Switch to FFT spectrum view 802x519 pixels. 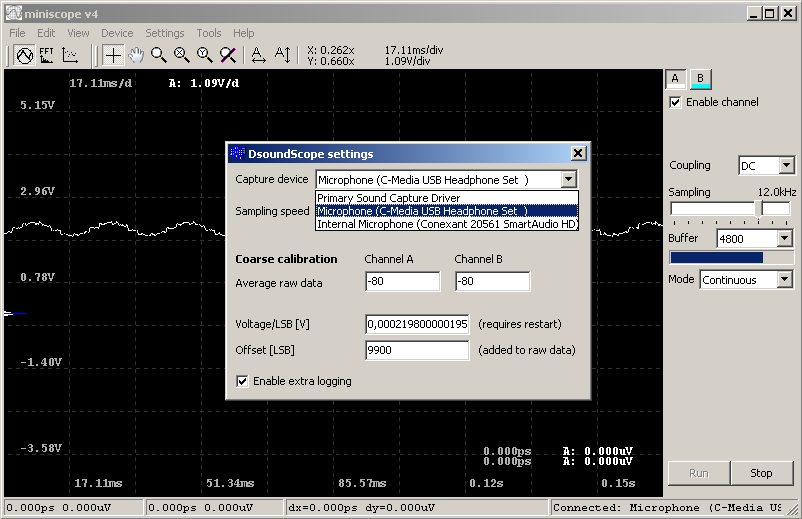pyautogui.click(x=47, y=55)
